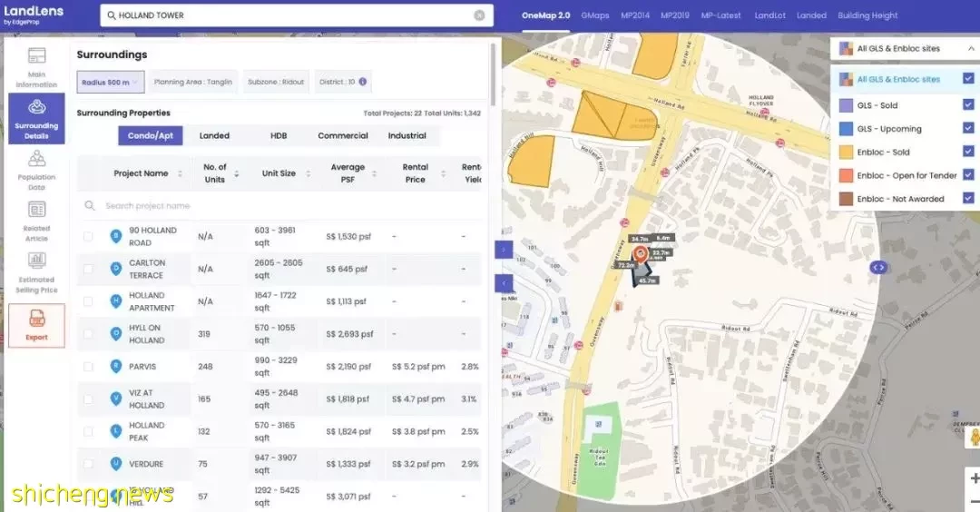
Task: Uncheck All GLS & Enbloc sites in the legend
Action: pos(968,79)
